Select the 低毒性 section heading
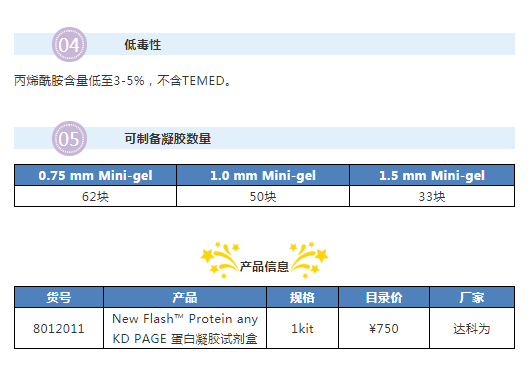The image size is (532, 379). coord(142,45)
